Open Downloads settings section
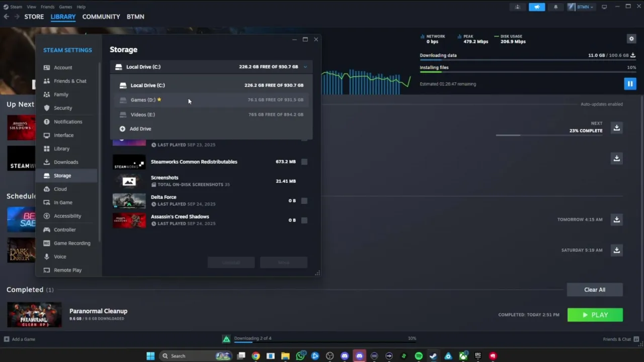 [67, 162]
